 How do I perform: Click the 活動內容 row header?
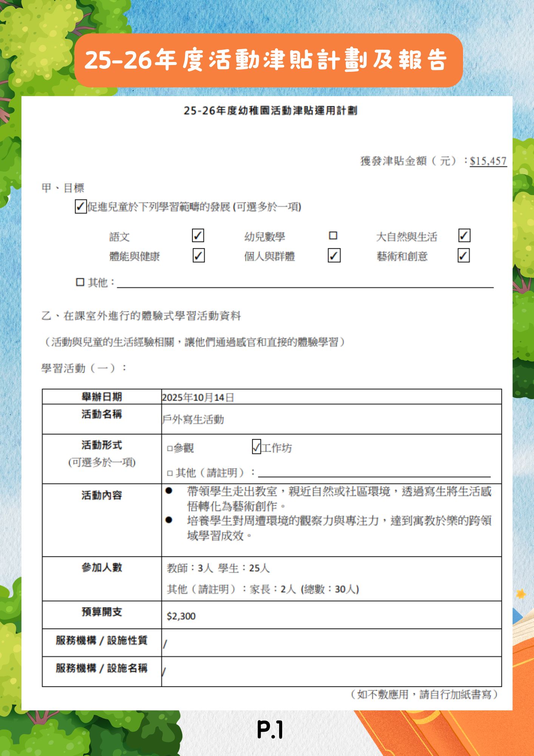(102, 495)
